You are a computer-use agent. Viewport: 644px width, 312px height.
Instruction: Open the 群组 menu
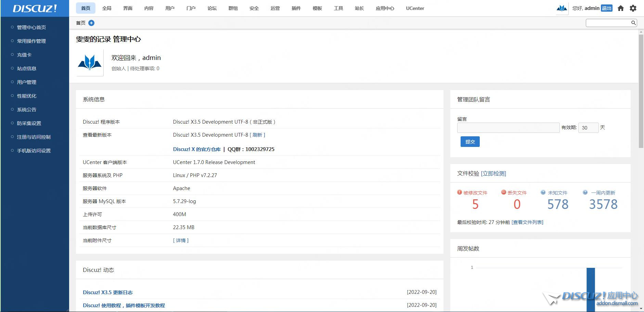[x=233, y=8]
